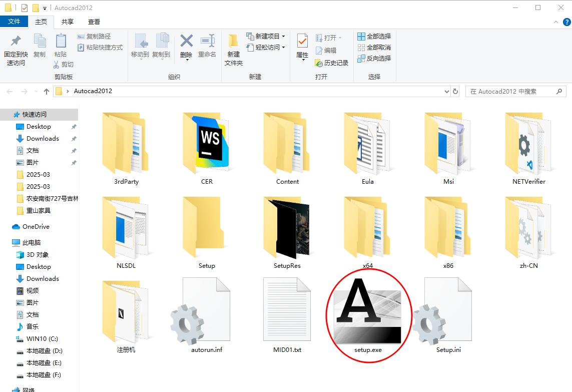This screenshot has width=572, height=392.
Task: Open the Quick Access Toolbar customize dropdown
Action: coord(45,8)
